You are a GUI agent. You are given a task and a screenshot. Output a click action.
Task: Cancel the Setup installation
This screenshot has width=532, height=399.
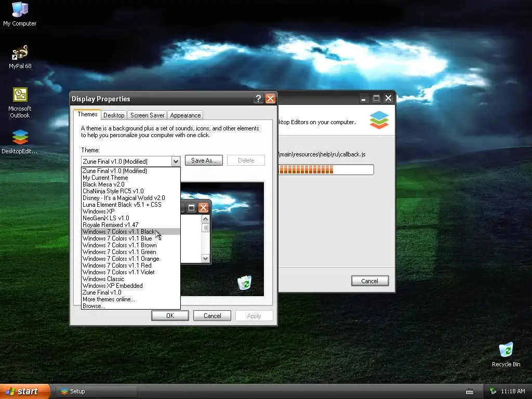tap(370, 281)
